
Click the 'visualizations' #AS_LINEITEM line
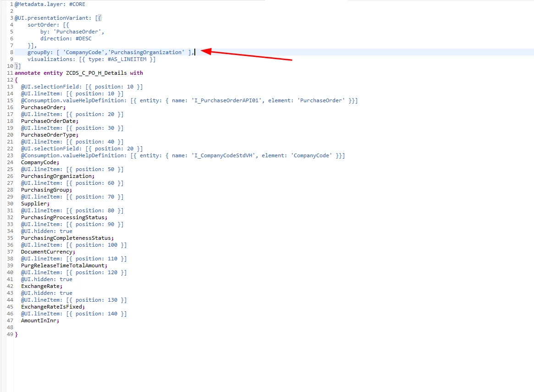[x=91, y=59]
